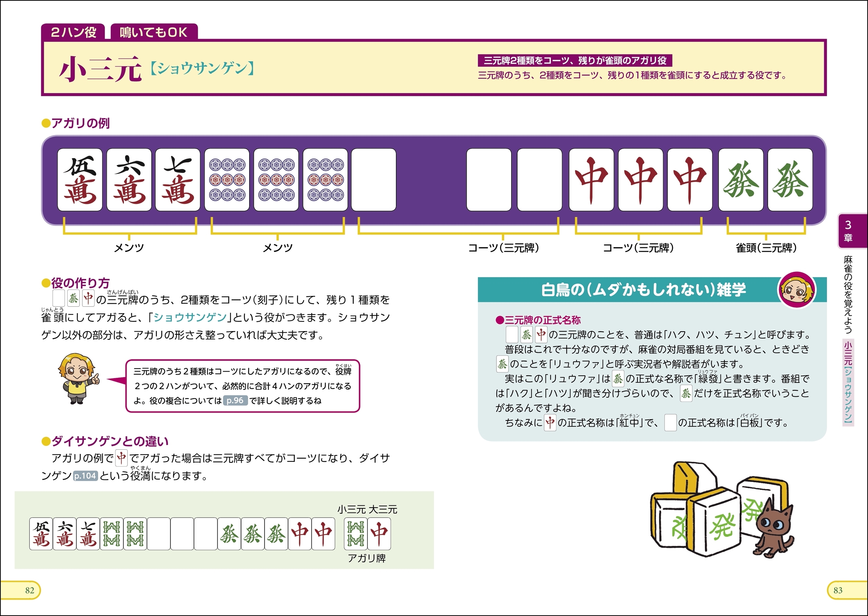Click the 2ハン役 tab label

[74, 32]
